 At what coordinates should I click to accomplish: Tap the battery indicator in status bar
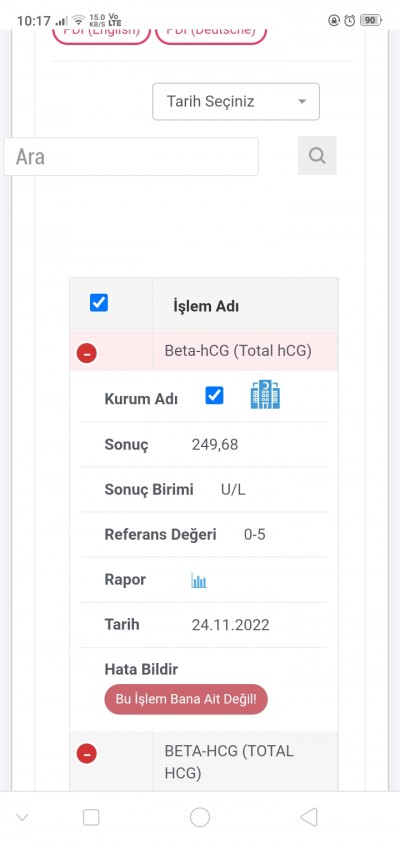point(370,20)
